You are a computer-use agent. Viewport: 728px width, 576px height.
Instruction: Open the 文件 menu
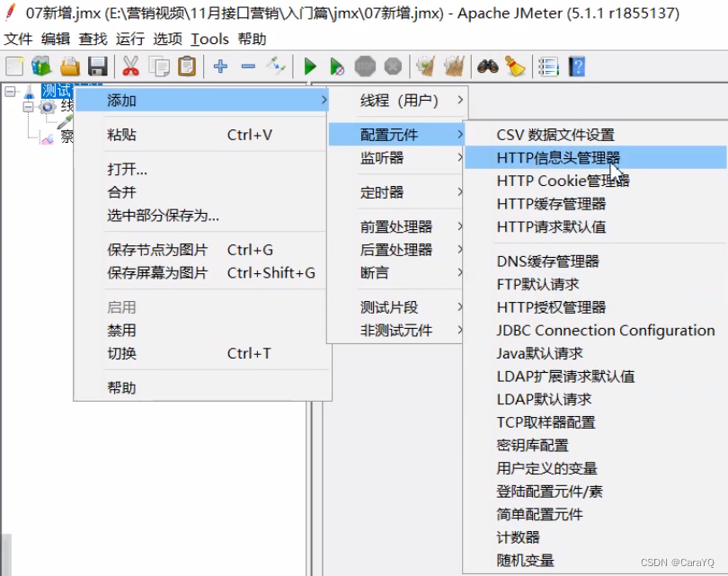(19, 39)
